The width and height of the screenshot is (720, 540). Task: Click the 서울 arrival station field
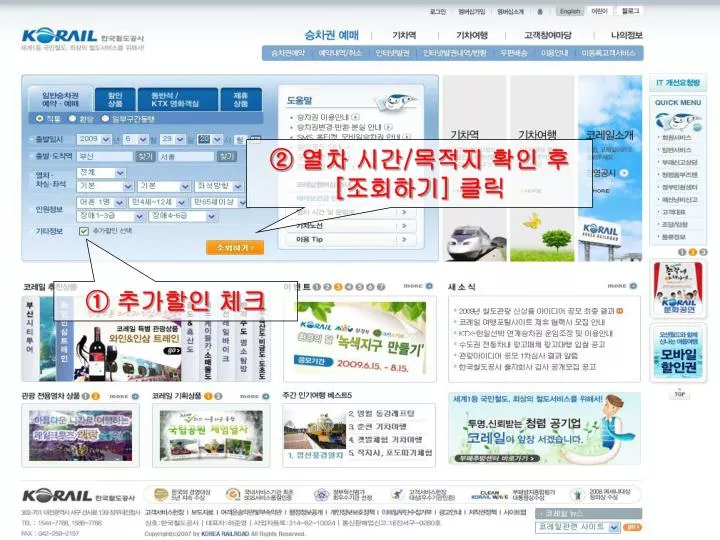(x=186, y=157)
